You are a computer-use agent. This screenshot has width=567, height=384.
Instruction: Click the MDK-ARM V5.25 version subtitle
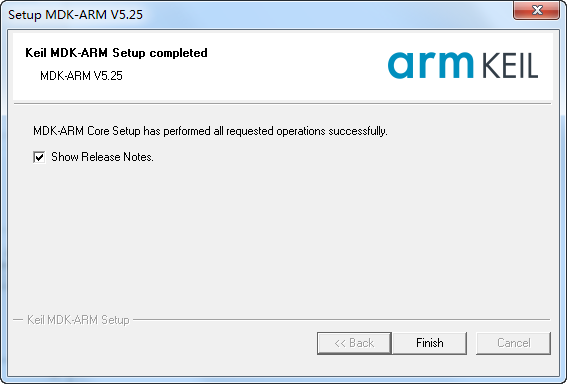click(81, 76)
